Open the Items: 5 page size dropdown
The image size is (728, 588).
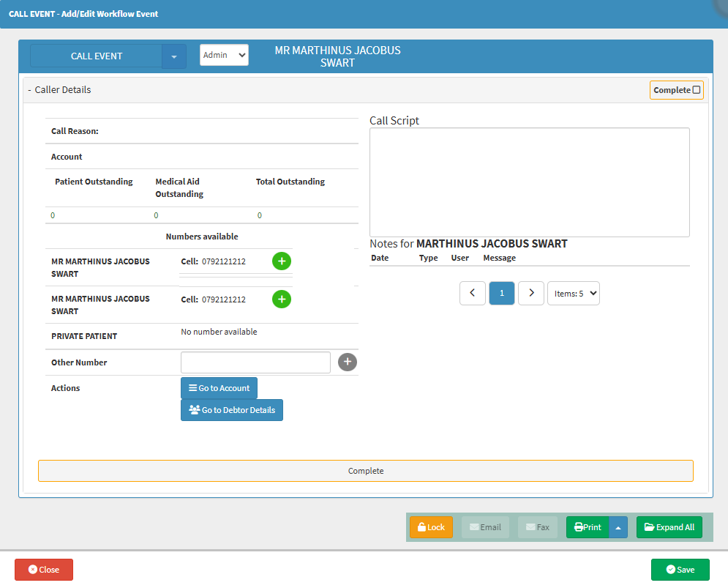[x=574, y=294]
